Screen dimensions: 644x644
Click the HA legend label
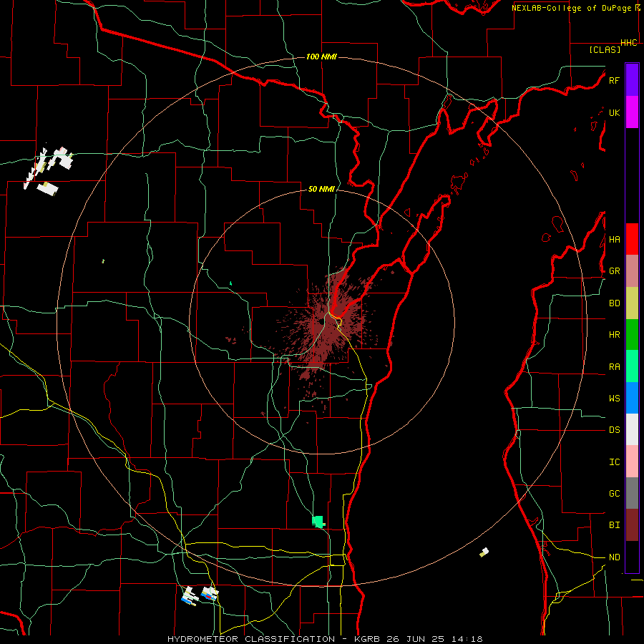click(614, 240)
